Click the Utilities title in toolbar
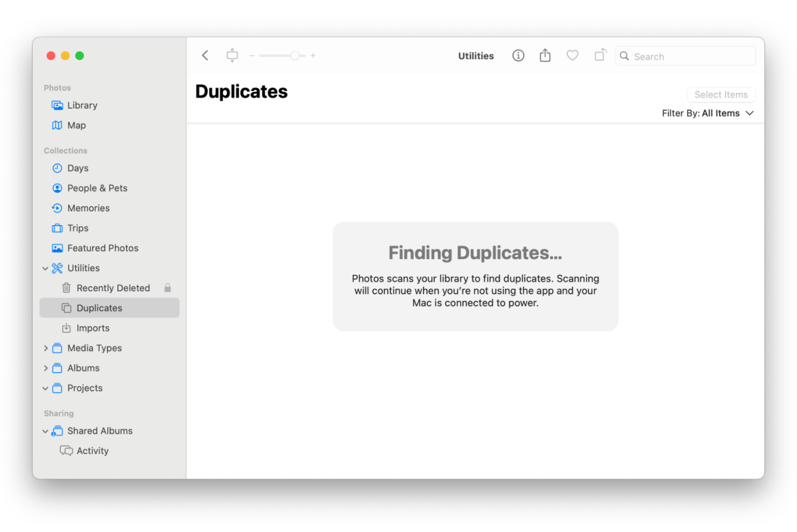797x532 pixels. pos(476,56)
